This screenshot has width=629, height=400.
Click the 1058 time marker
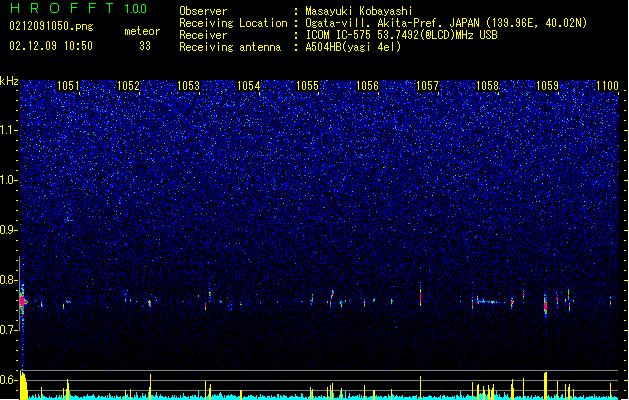pos(487,86)
